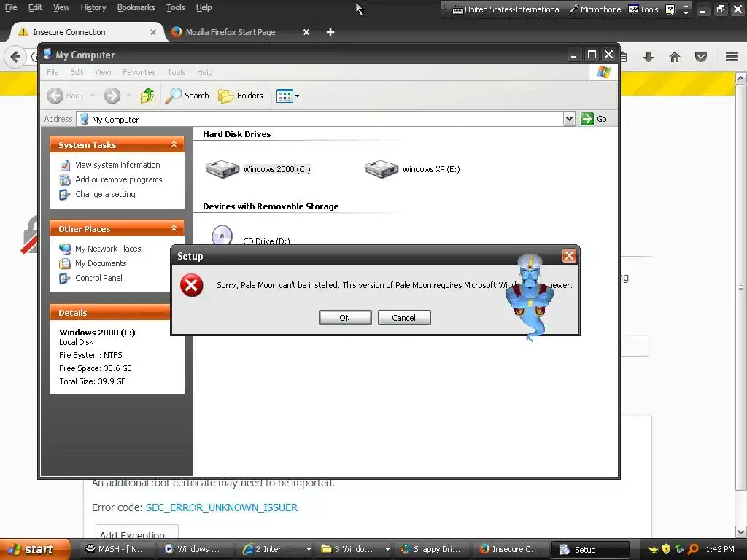Click Firefox back arrow button
This screenshot has height=560, width=747.
coord(15,57)
